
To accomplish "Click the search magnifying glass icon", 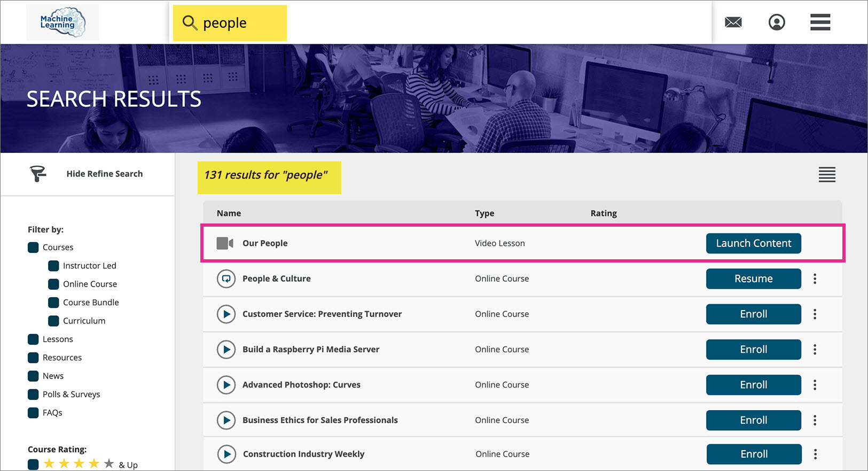I will [190, 22].
